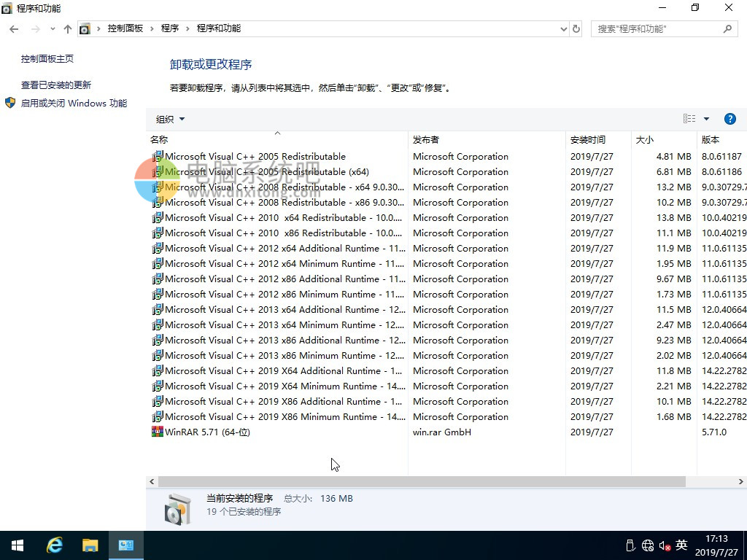Launch Internet Explorer from taskbar
The width and height of the screenshot is (747, 560).
pos(54,545)
